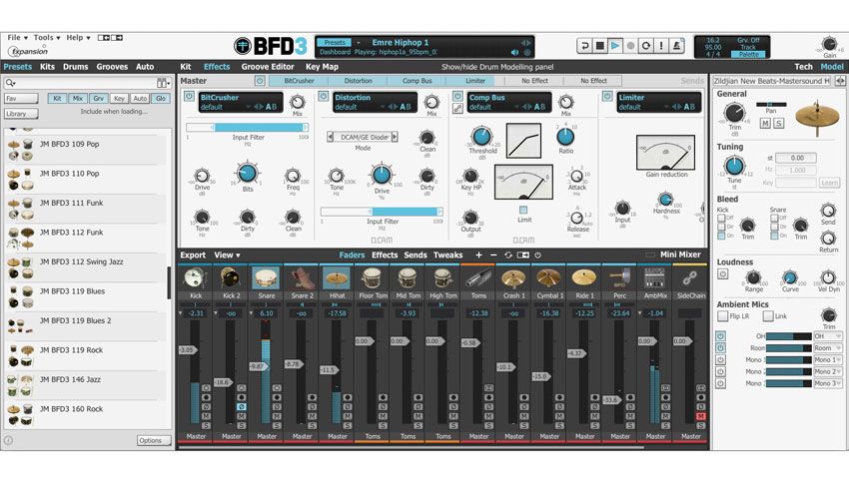Select the SideChain channel icon

690,278
